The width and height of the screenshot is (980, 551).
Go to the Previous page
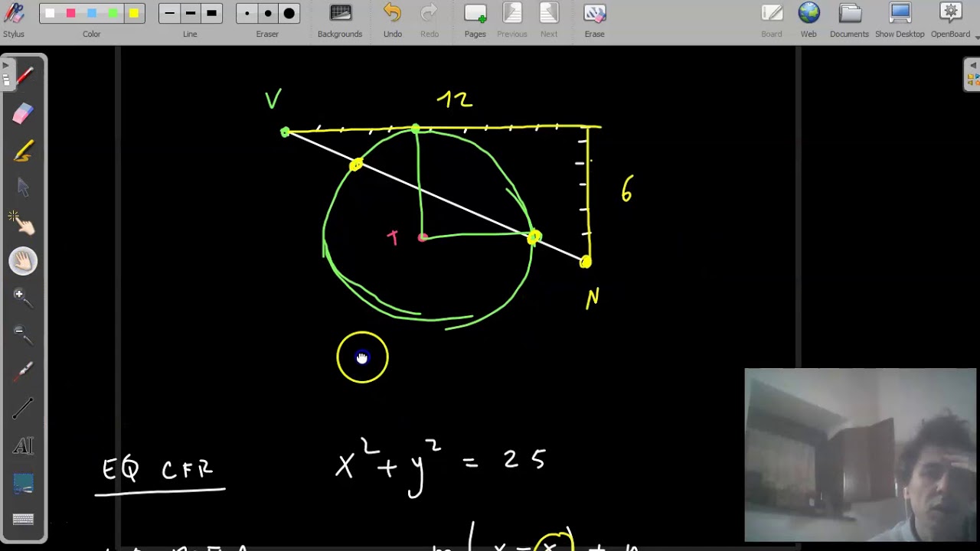pyautogui.click(x=512, y=21)
